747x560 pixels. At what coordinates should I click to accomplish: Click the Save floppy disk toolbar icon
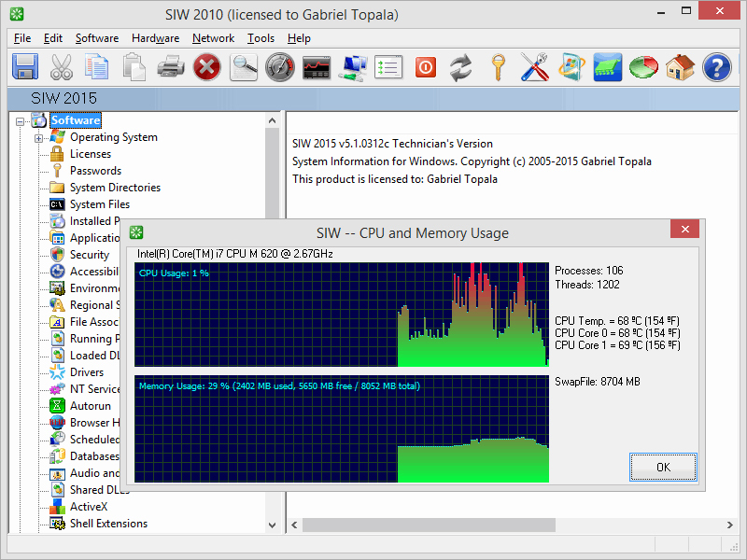point(25,67)
